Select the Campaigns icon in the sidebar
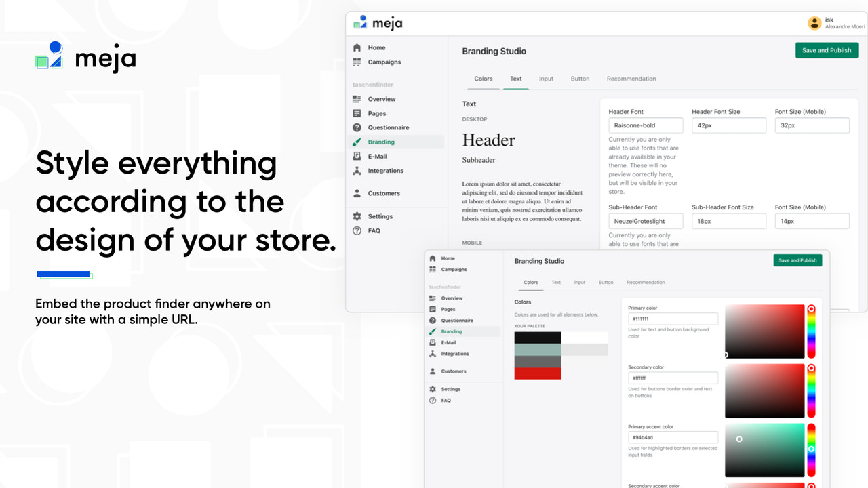The width and height of the screenshot is (868, 488). pyautogui.click(x=358, y=62)
